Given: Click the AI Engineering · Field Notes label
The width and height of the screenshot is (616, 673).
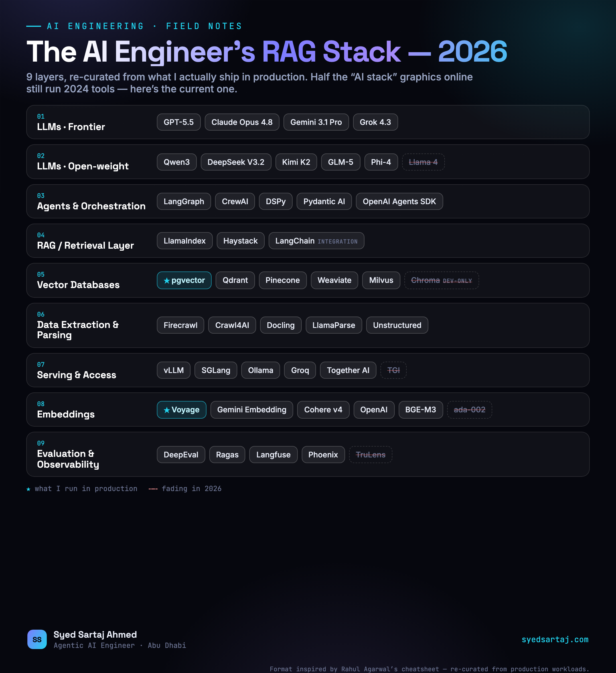Looking at the screenshot, I should click(x=145, y=26).
